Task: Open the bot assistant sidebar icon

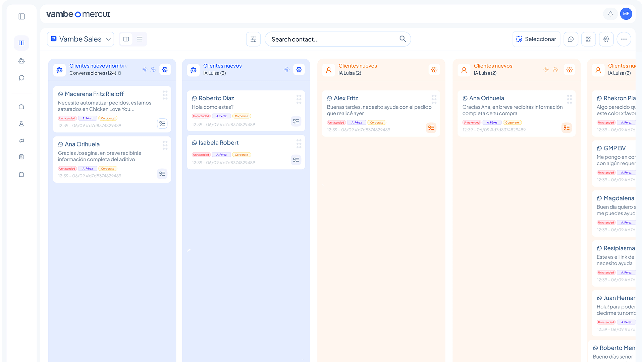Action: tap(21, 61)
